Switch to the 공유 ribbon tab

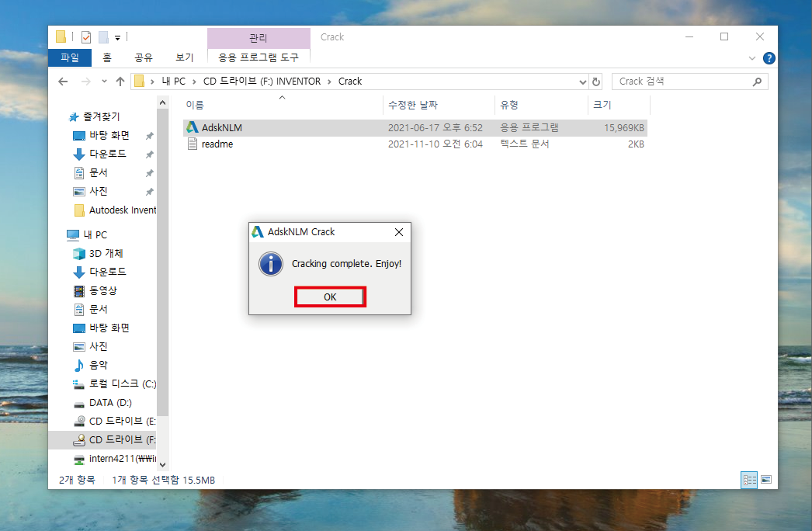[144, 57]
